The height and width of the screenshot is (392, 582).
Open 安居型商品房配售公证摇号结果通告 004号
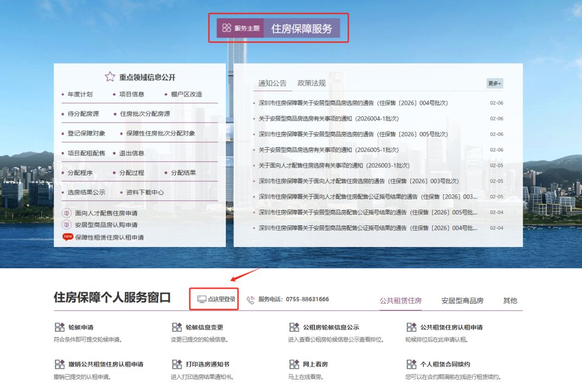click(368, 227)
